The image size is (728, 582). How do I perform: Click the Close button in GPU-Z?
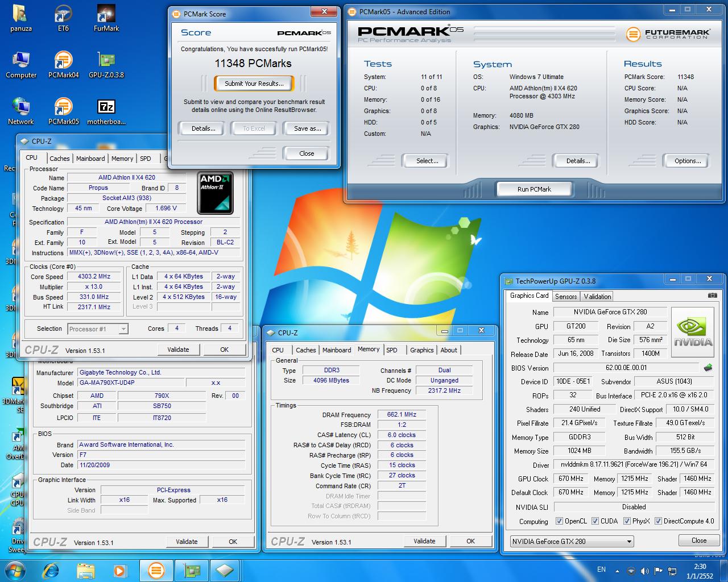699,541
